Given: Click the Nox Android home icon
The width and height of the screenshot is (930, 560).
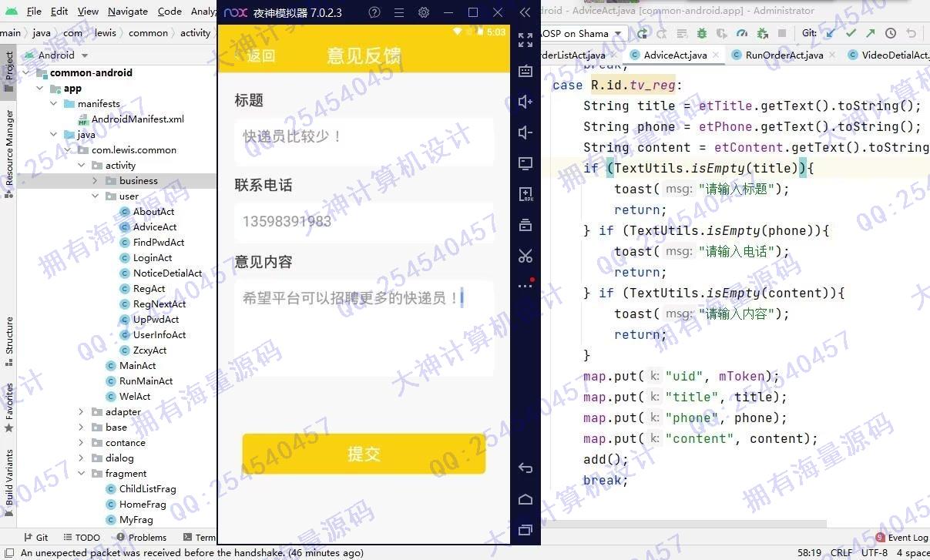Looking at the screenshot, I should coord(525,499).
